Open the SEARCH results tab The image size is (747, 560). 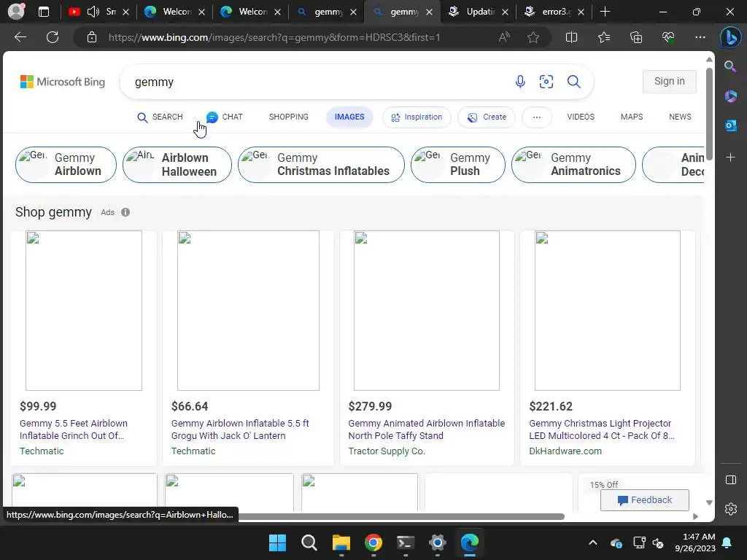click(x=160, y=117)
